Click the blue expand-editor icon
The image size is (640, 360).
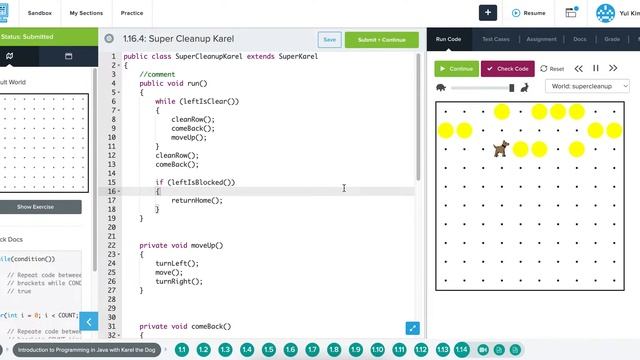coord(413,328)
